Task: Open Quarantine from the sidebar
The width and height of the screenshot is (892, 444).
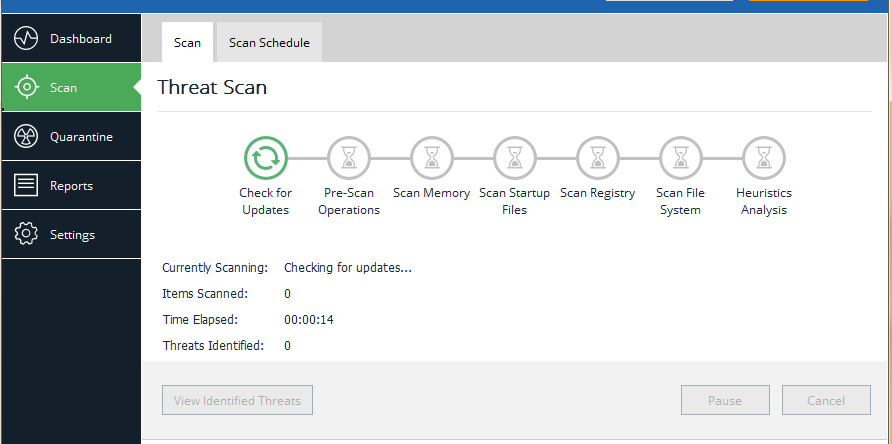Action: [81, 137]
